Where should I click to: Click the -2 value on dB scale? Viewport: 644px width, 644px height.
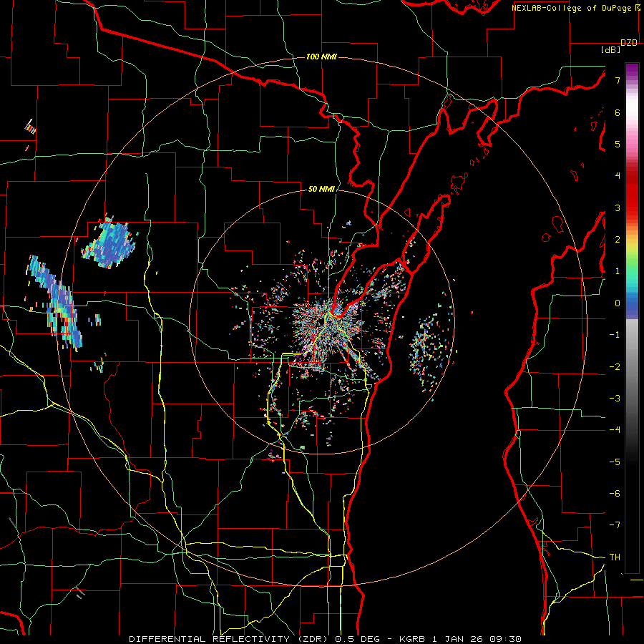(x=615, y=367)
